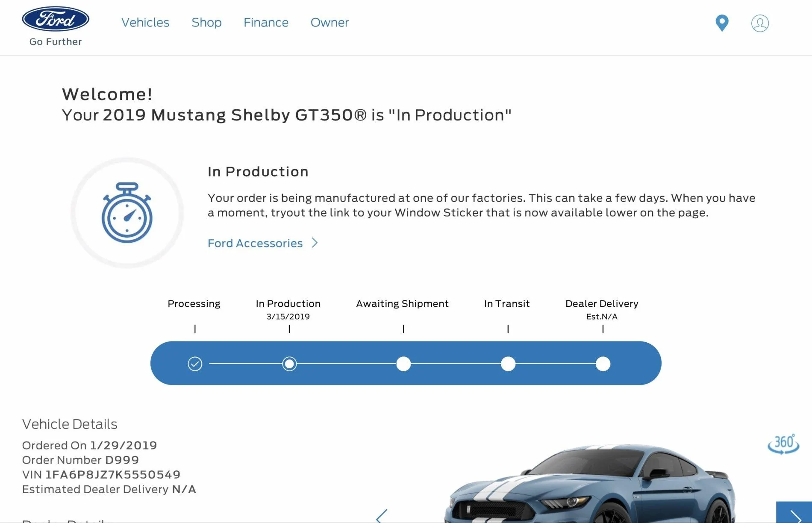The width and height of the screenshot is (812, 523).
Task: Click the Ordered On 1/29/2019 line
Action: pyautogui.click(x=89, y=446)
